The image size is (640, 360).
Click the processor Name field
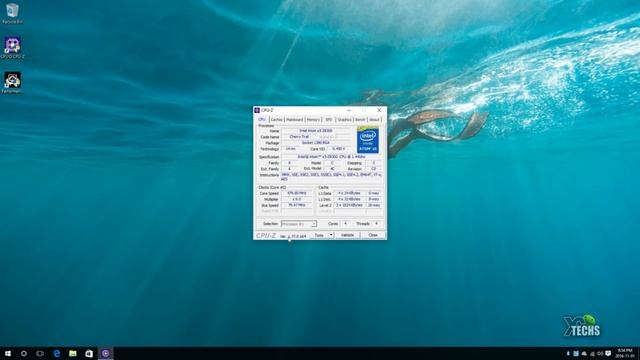click(317, 131)
